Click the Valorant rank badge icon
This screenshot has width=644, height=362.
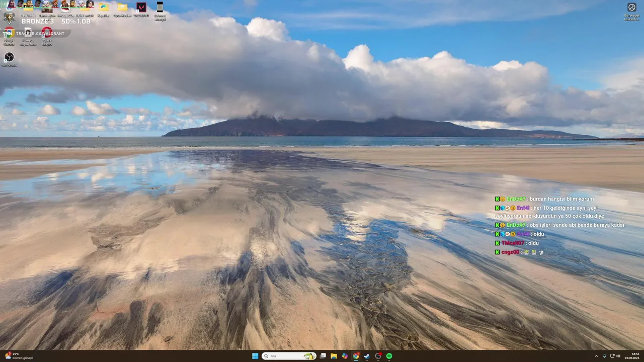click(9, 18)
